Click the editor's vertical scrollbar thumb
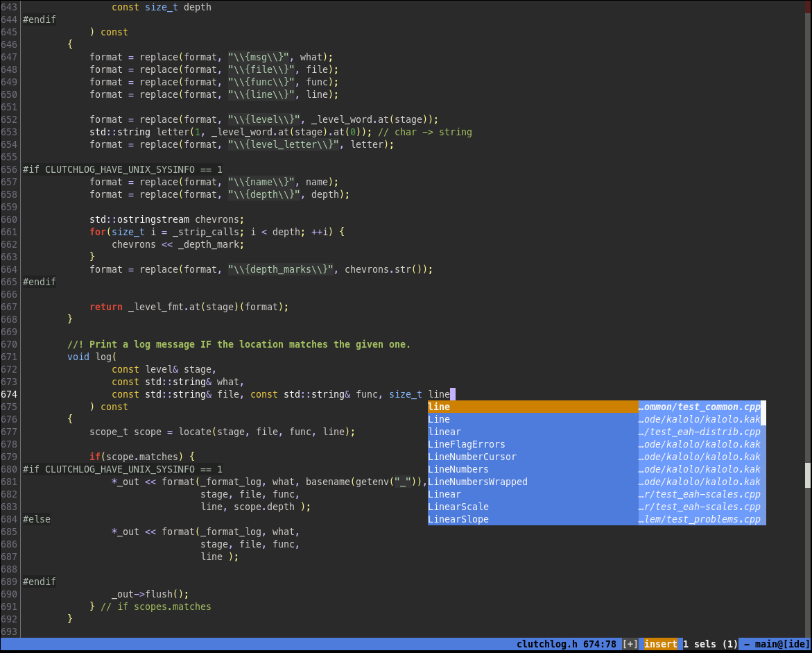Viewport: 812px width, 653px height. point(808,475)
